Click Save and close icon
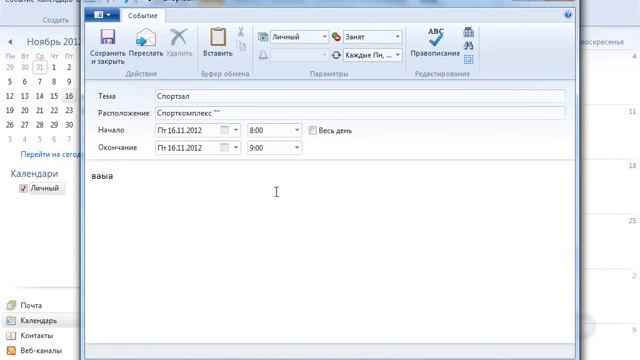 [x=107, y=38]
